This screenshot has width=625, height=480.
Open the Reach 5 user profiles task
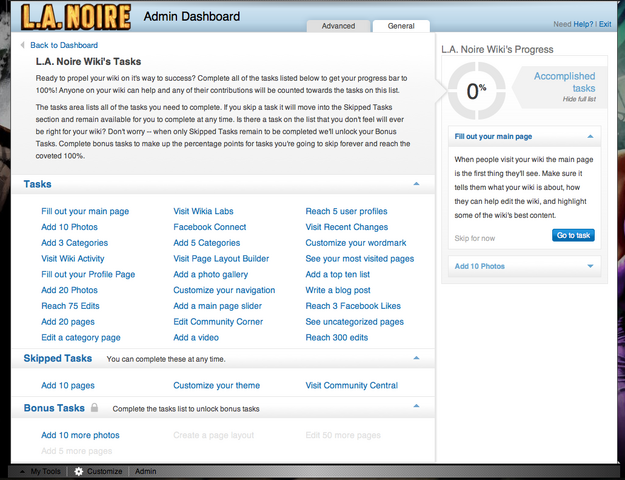(346, 211)
